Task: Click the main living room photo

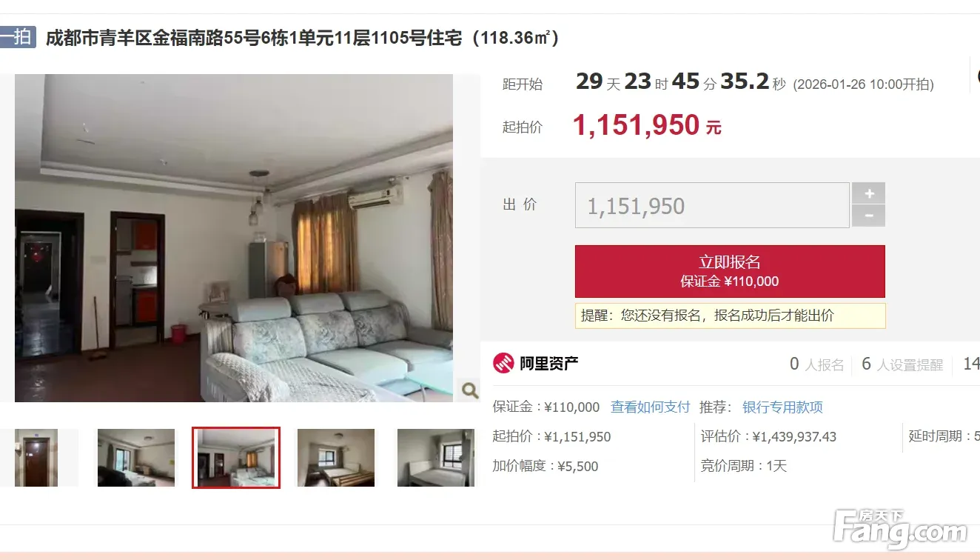Action: point(234,238)
